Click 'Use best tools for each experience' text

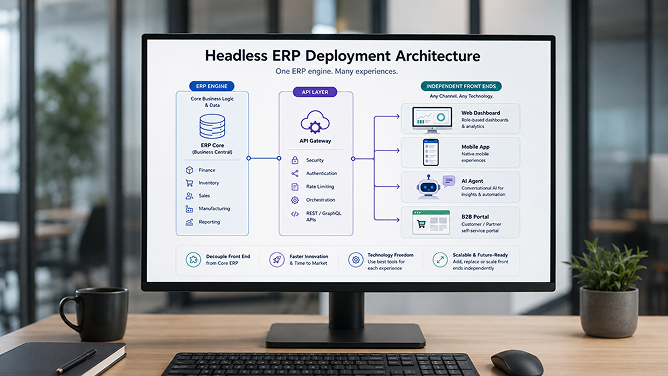pos(386,265)
